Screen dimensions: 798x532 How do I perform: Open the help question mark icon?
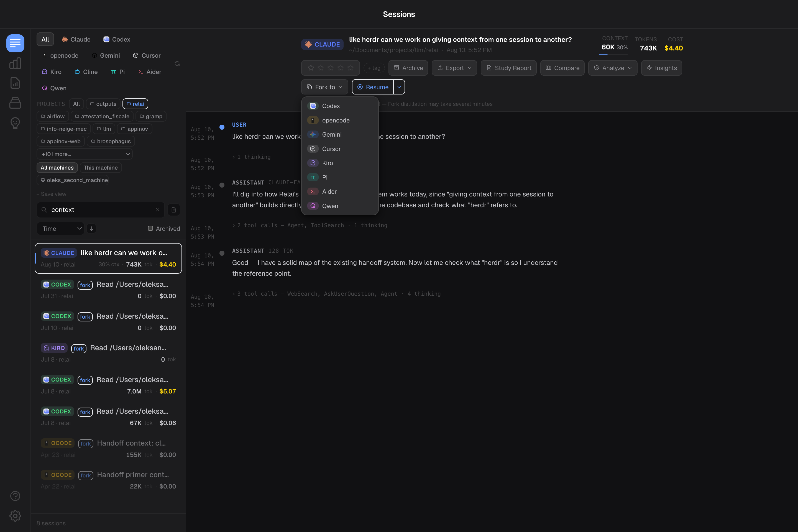click(15, 496)
